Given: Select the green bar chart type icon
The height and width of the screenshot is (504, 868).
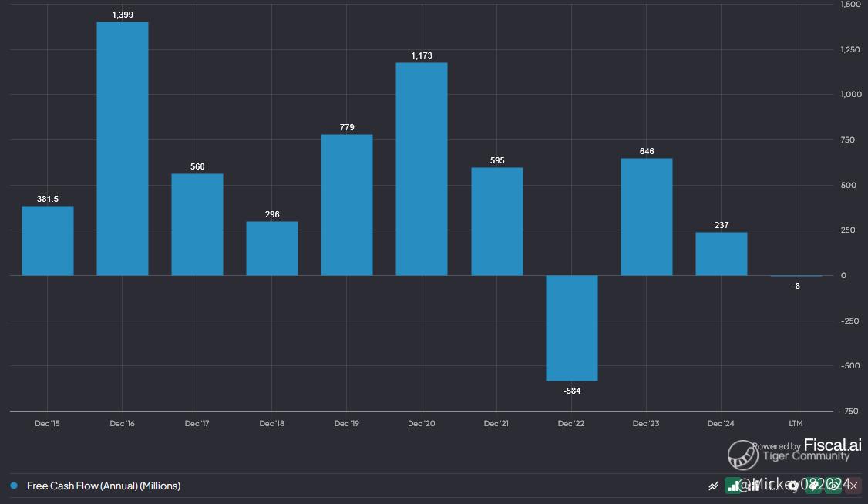Looking at the screenshot, I should [733, 486].
